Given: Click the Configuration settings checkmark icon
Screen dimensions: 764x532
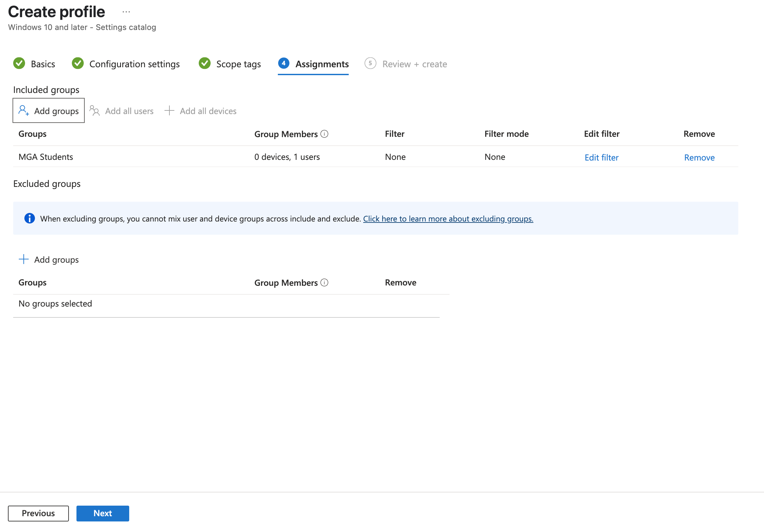Looking at the screenshot, I should [x=77, y=64].
